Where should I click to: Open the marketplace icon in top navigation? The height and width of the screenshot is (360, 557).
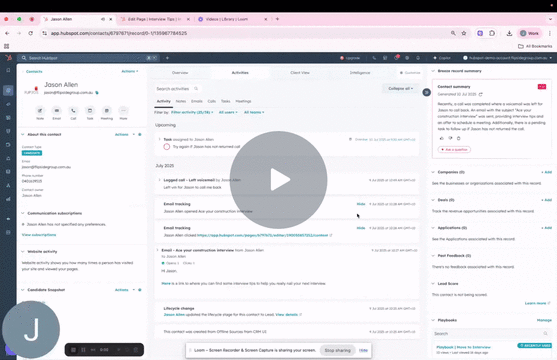click(385, 58)
